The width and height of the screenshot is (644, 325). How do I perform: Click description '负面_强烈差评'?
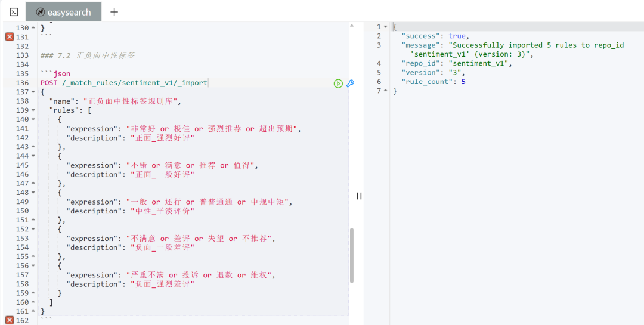coord(162,284)
